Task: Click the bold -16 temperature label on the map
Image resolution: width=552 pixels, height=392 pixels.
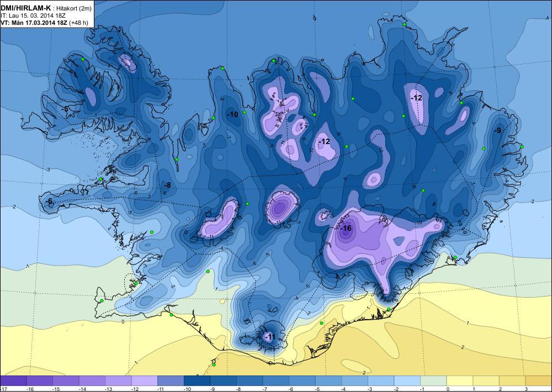Action: click(x=346, y=228)
